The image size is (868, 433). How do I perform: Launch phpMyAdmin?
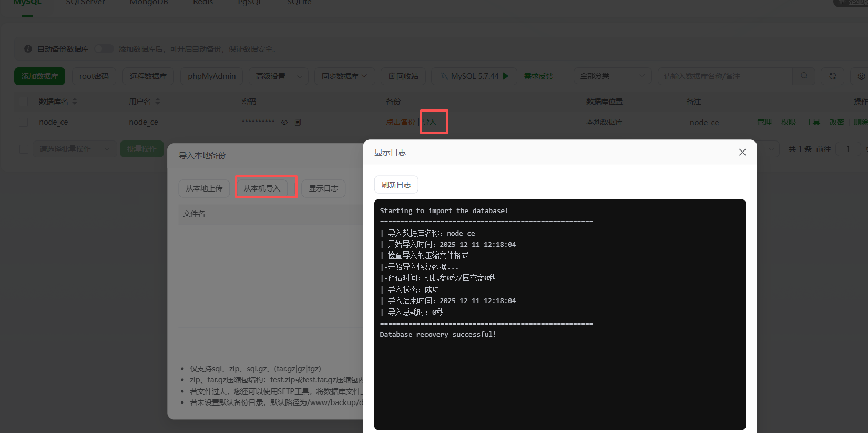pyautogui.click(x=211, y=76)
